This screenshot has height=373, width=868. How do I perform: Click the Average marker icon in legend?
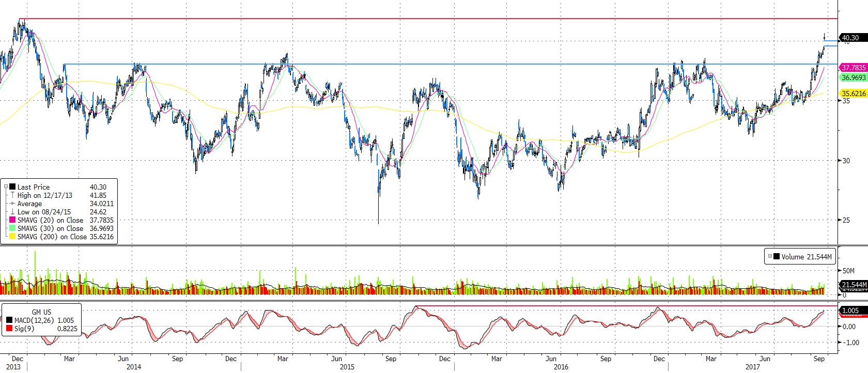(12, 204)
